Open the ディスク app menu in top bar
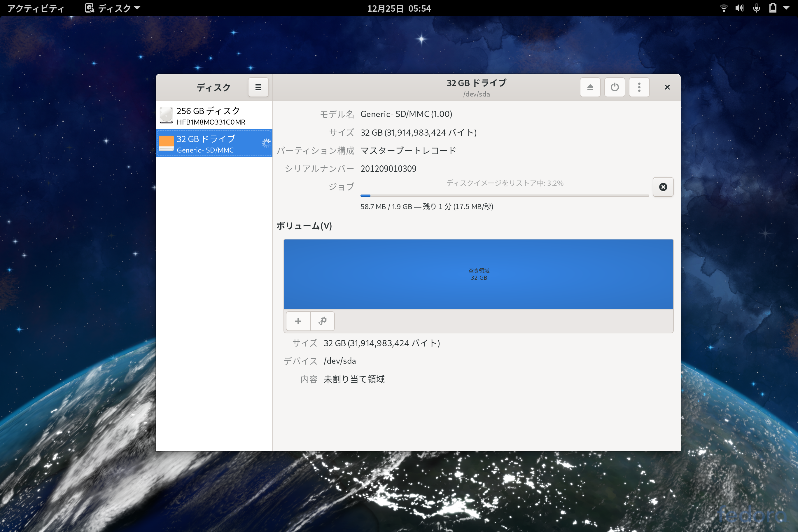798x532 pixels. click(x=113, y=8)
